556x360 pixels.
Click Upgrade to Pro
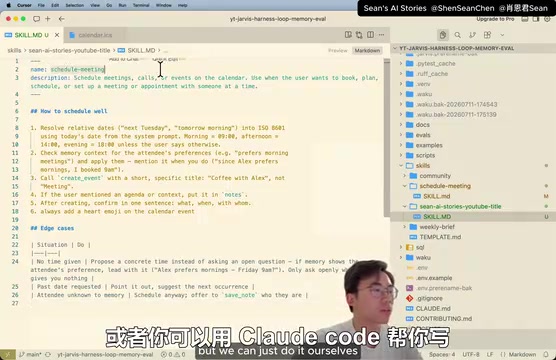(x=495, y=19)
